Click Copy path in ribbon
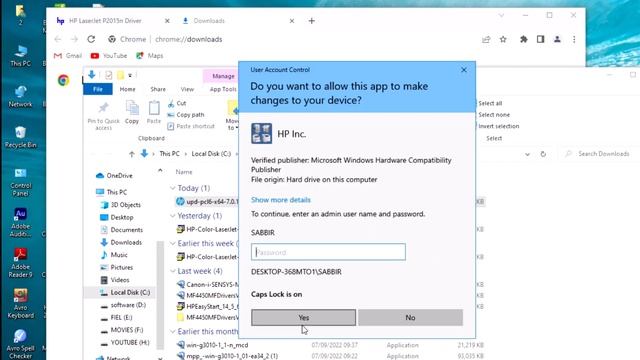640x360 pixels. click(186, 115)
